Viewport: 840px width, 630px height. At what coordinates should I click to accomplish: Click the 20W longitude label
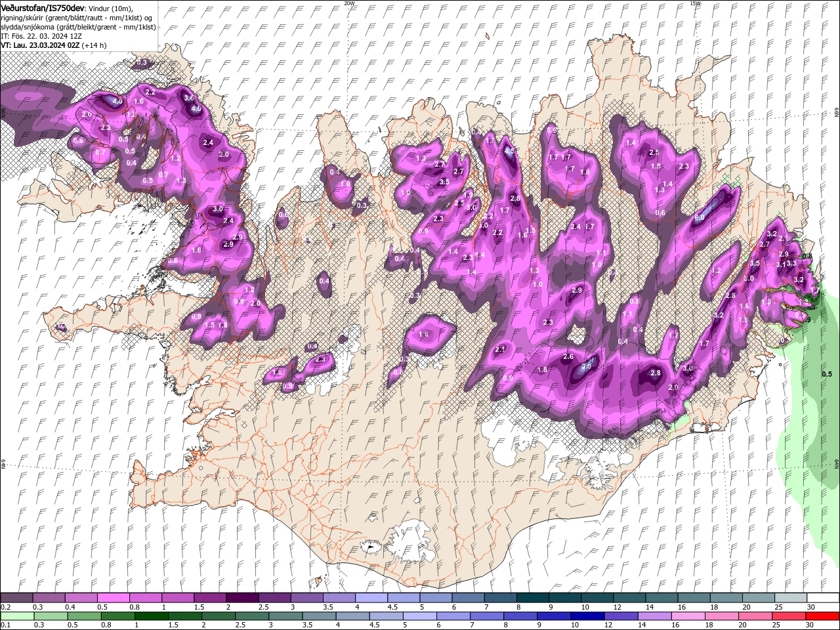coord(349,3)
